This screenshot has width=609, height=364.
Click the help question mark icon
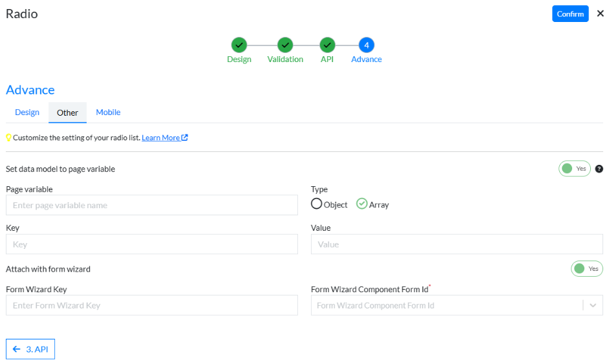click(599, 169)
